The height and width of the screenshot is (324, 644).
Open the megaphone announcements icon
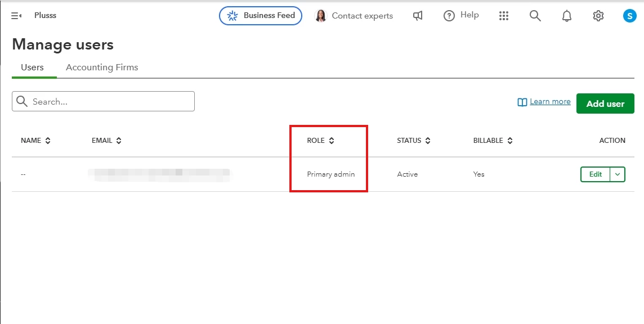418,16
